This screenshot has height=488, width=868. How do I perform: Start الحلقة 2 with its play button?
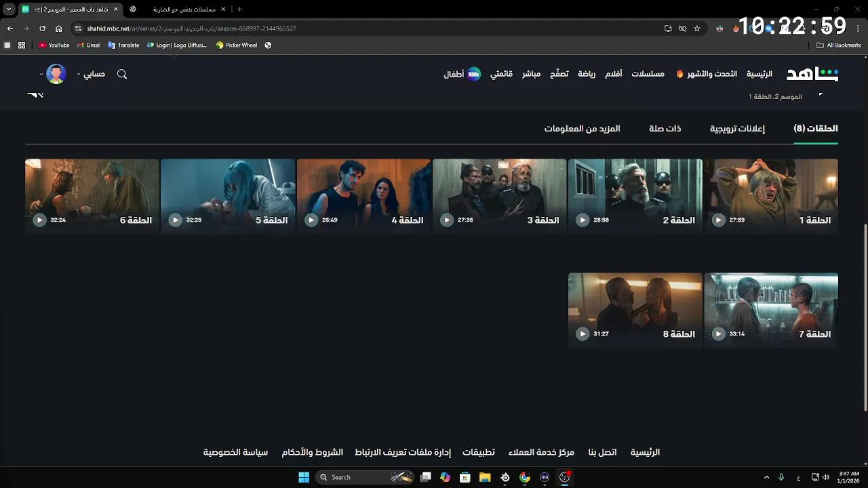(583, 220)
